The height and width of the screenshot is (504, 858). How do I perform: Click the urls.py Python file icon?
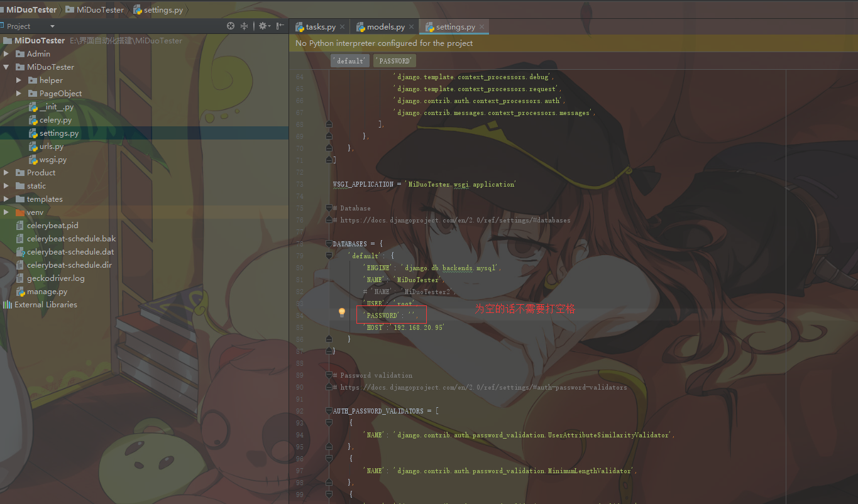[x=33, y=146]
